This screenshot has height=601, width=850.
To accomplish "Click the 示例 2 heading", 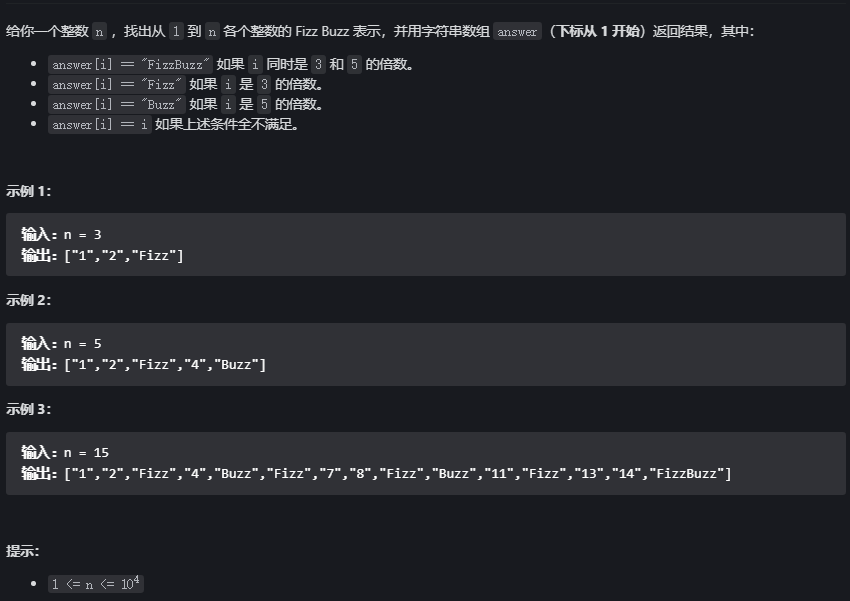I will pyautogui.click(x=28, y=300).
